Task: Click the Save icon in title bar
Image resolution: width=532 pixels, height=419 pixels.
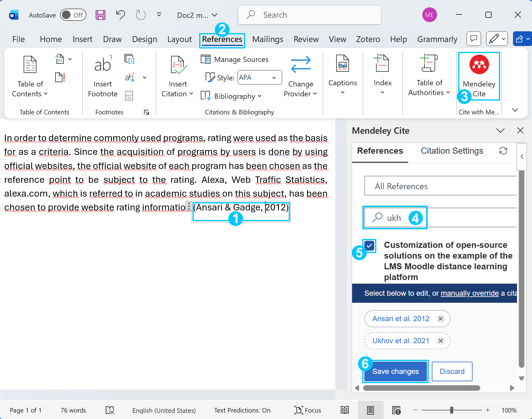Action: (x=101, y=15)
